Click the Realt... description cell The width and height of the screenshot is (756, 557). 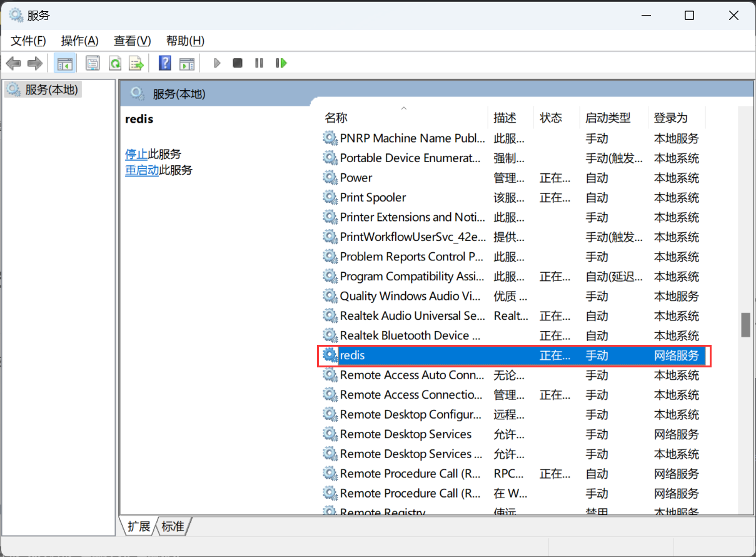pos(511,316)
